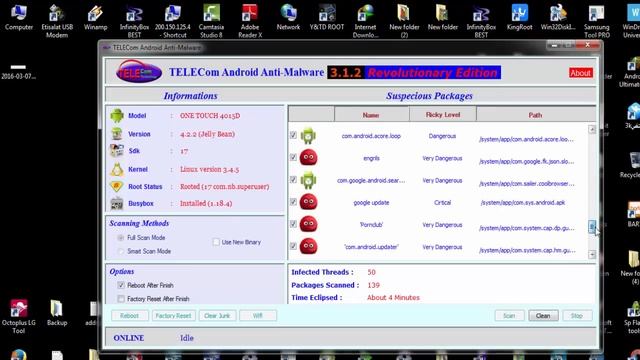Click red malware icon of google update row
The image size is (640, 360).
pos(308,202)
